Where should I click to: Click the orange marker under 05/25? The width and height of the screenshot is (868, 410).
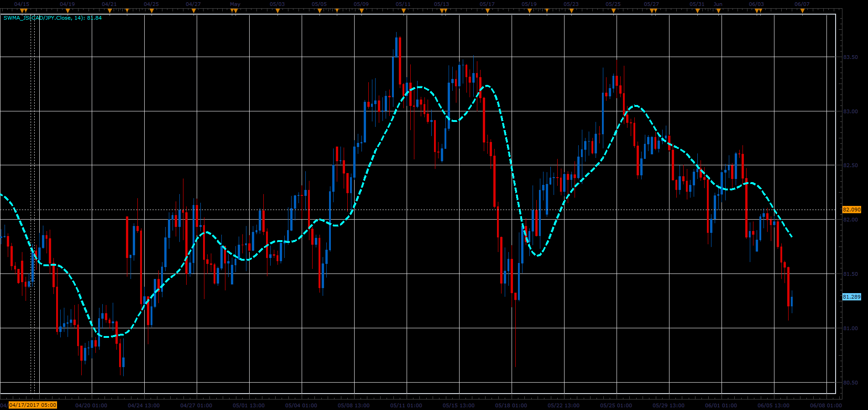[x=613, y=11]
